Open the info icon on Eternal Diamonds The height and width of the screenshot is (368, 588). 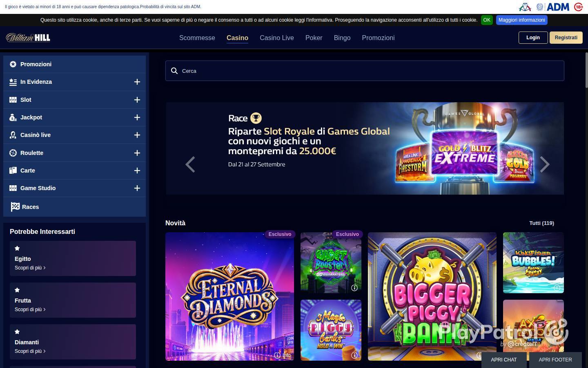(x=277, y=355)
